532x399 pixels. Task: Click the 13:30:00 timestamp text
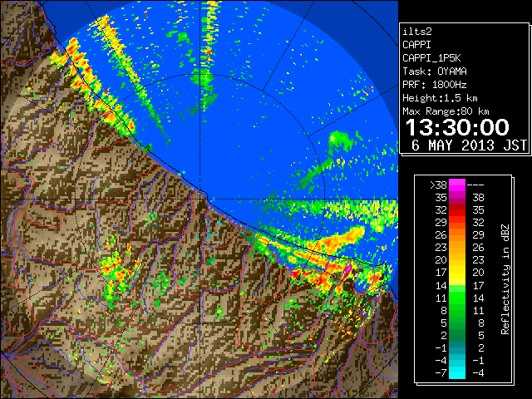[457, 127]
